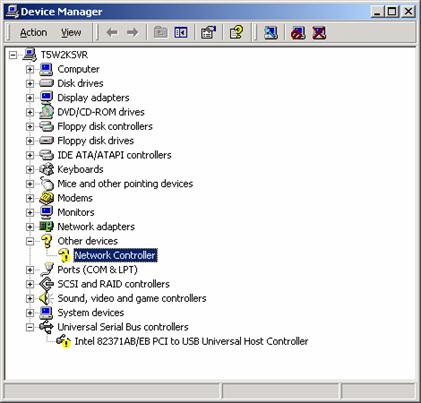
Task: Click the Scan for hardware changes icon
Action: (271, 33)
